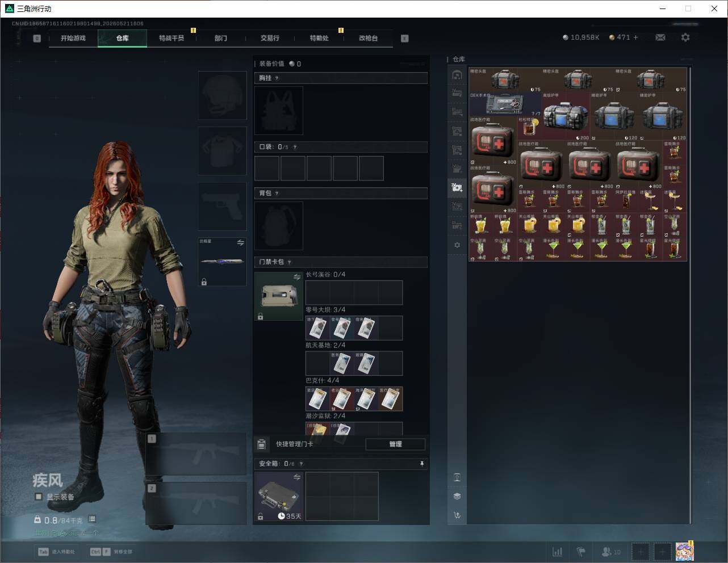Select the empty pistol slot
This screenshot has height=563, width=728.
[223, 207]
